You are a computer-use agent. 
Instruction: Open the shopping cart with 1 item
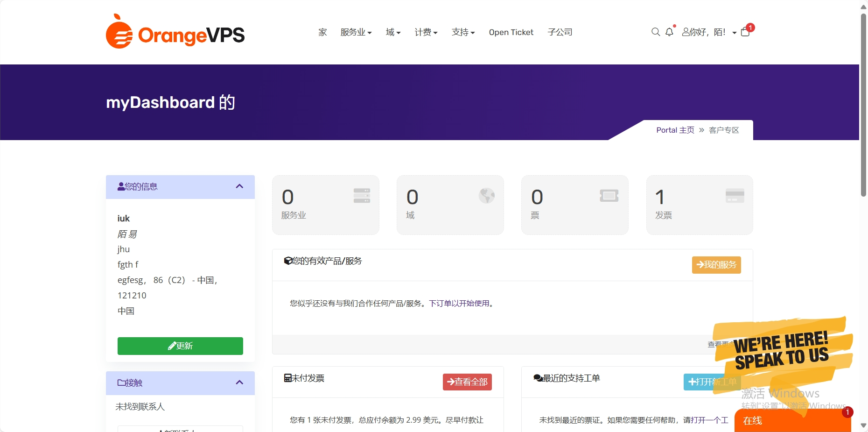click(745, 33)
